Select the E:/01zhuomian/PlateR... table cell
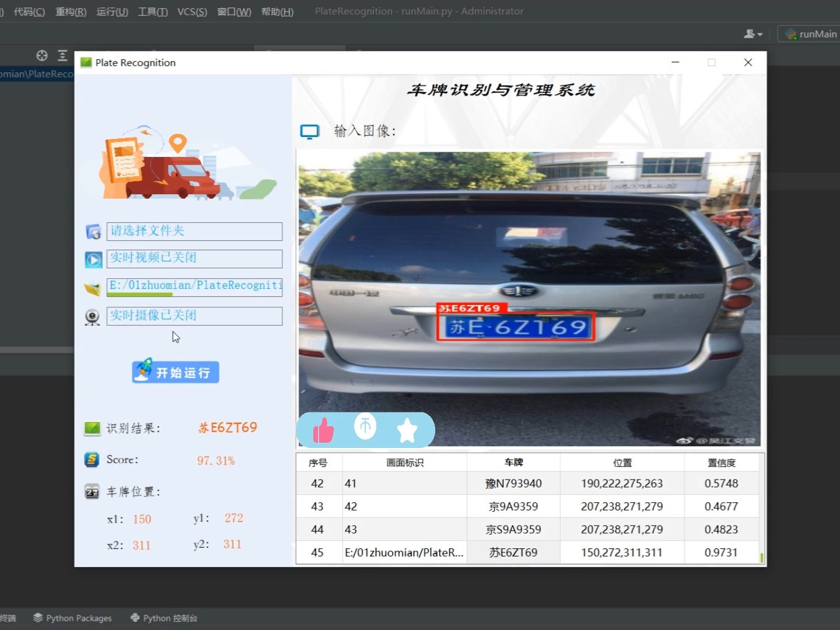Image resolution: width=840 pixels, height=630 pixels. tap(404, 552)
